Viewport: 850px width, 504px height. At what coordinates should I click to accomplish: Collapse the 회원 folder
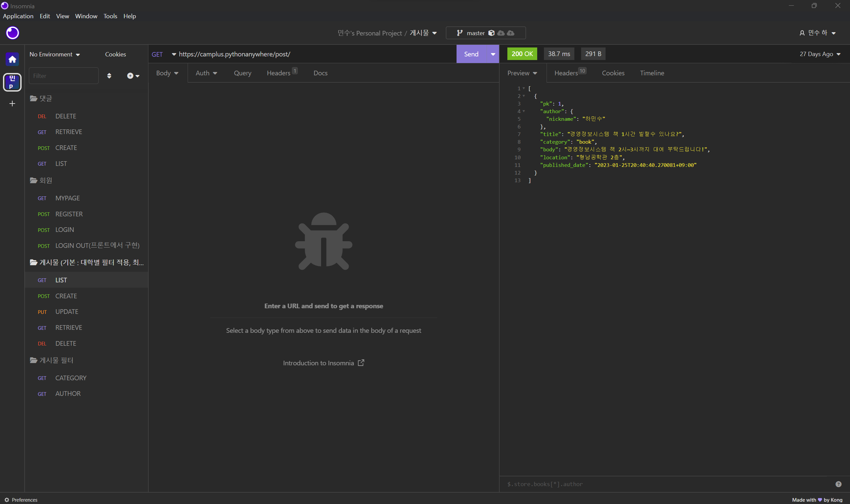click(x=41, y=180)
